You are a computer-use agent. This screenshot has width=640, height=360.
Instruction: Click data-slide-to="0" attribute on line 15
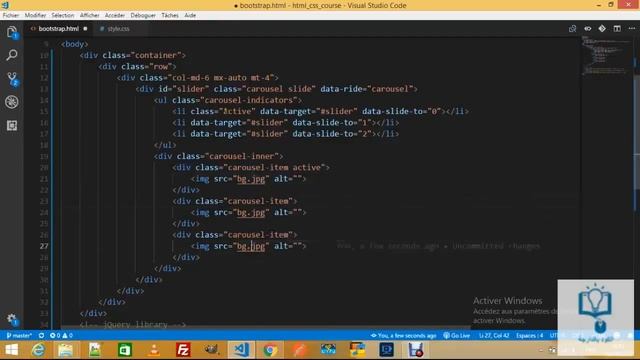pos(402,111)
